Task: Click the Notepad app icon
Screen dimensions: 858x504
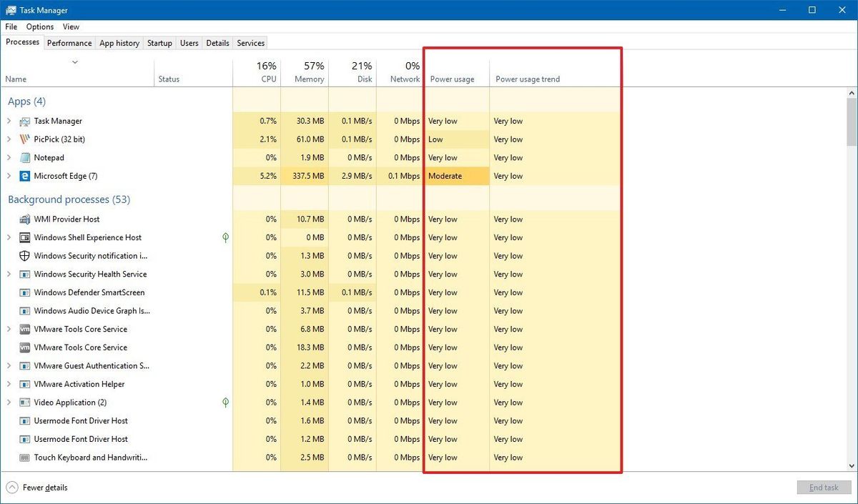Action: 26,157
